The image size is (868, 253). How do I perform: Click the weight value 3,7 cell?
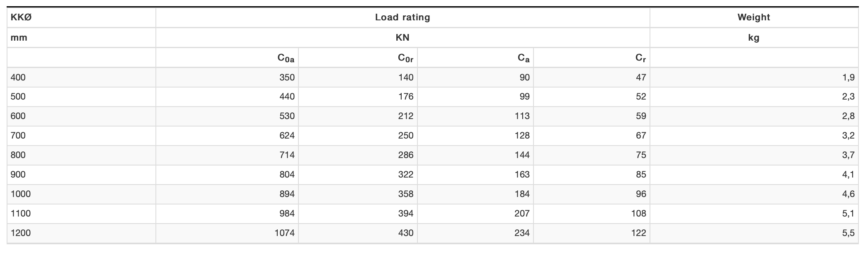point(754,155)
